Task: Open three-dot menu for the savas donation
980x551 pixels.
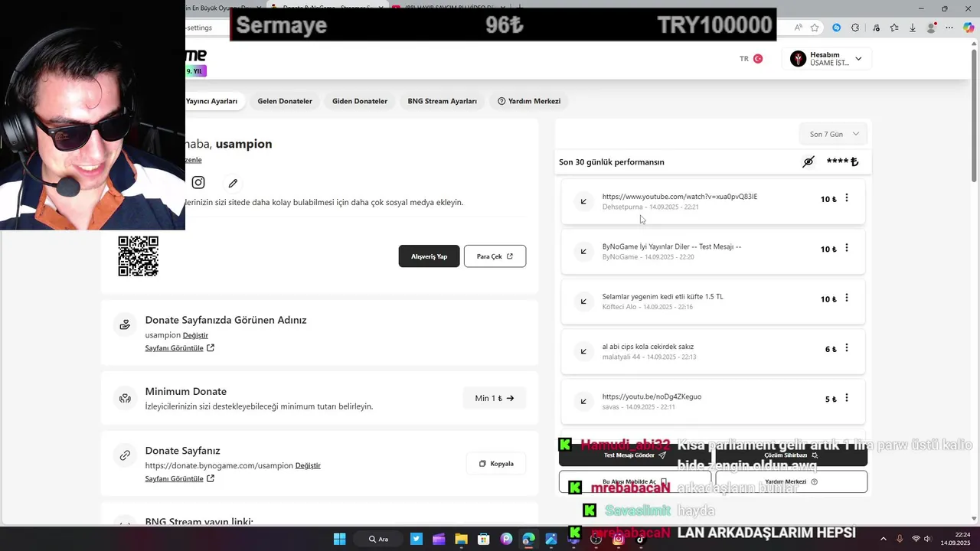Action: click(846, 398)
